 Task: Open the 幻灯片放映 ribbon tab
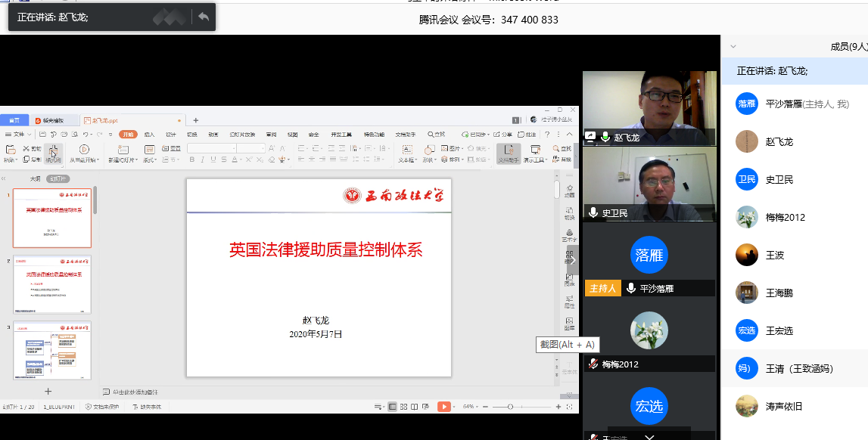(x=242, y=135)
